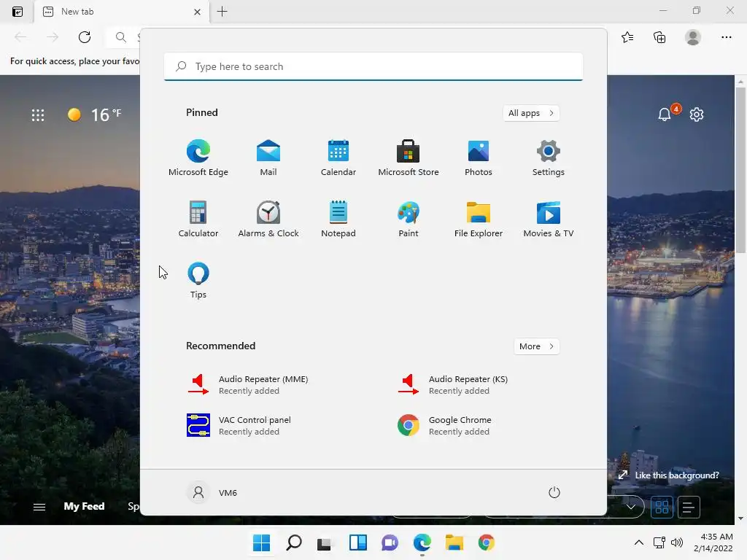Open Microsoft Store from Start menu
The height and width of the screenshot is (560, 747).
tap(409, 158)
